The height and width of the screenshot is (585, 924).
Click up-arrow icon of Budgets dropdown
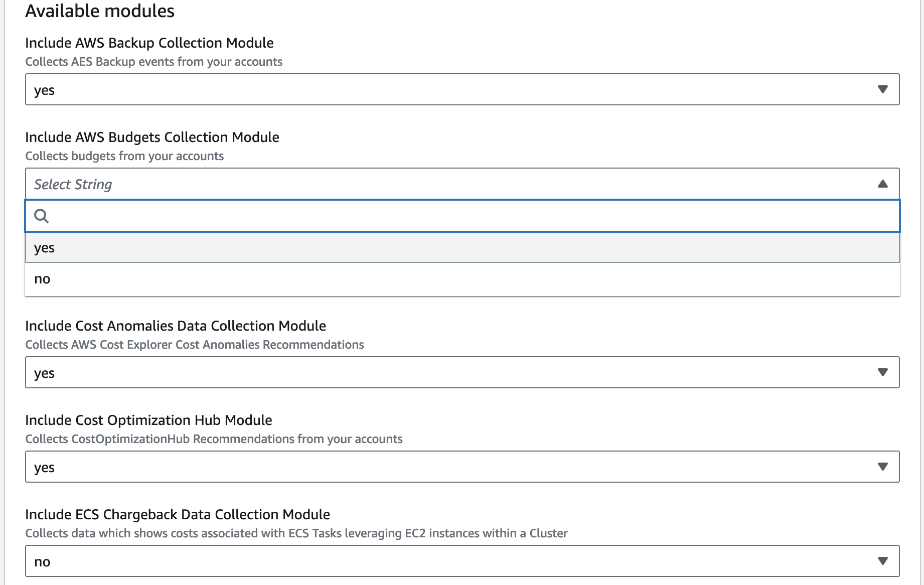click(883, 184)
